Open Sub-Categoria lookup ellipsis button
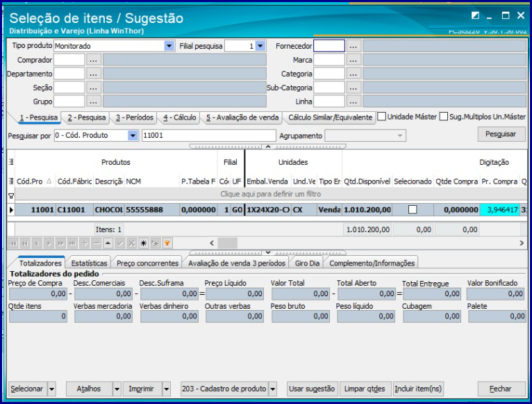The width and height of the screenshot is (532, 404). (x=354, y=88)
